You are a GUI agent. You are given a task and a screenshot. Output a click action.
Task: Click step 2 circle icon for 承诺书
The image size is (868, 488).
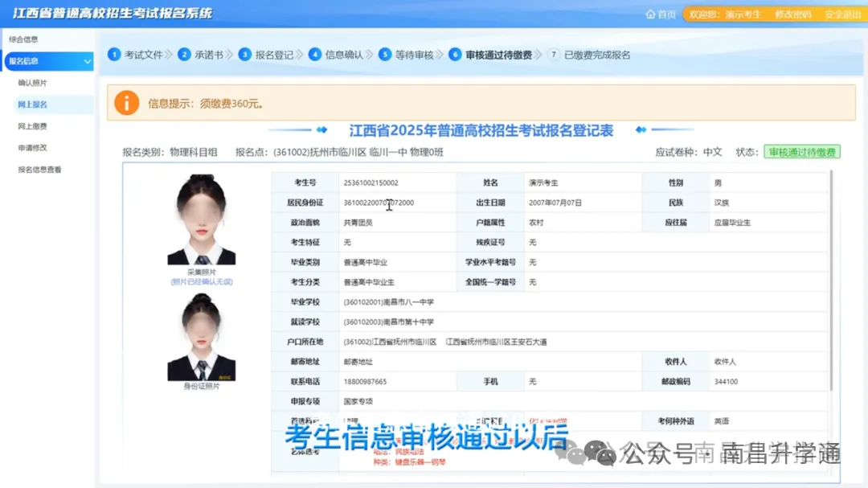[184, 55]
